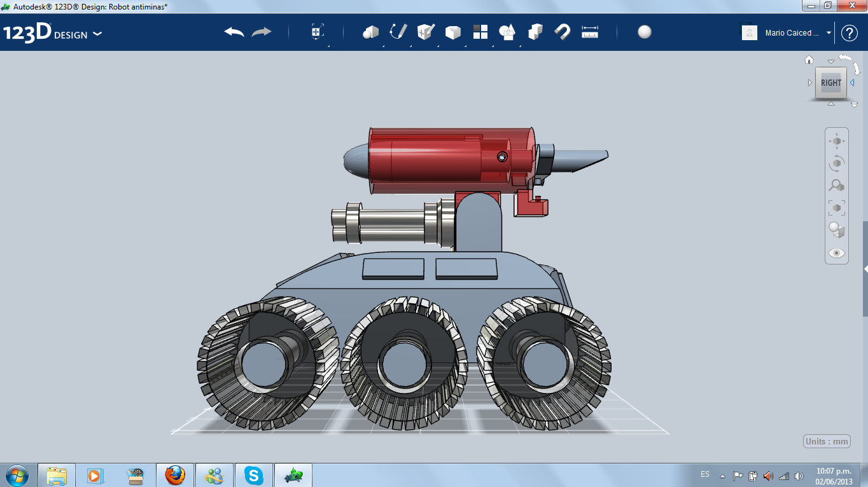868x487 pixels.
Task: Open the Action Center flag icon
Action: tap(738, 476)
